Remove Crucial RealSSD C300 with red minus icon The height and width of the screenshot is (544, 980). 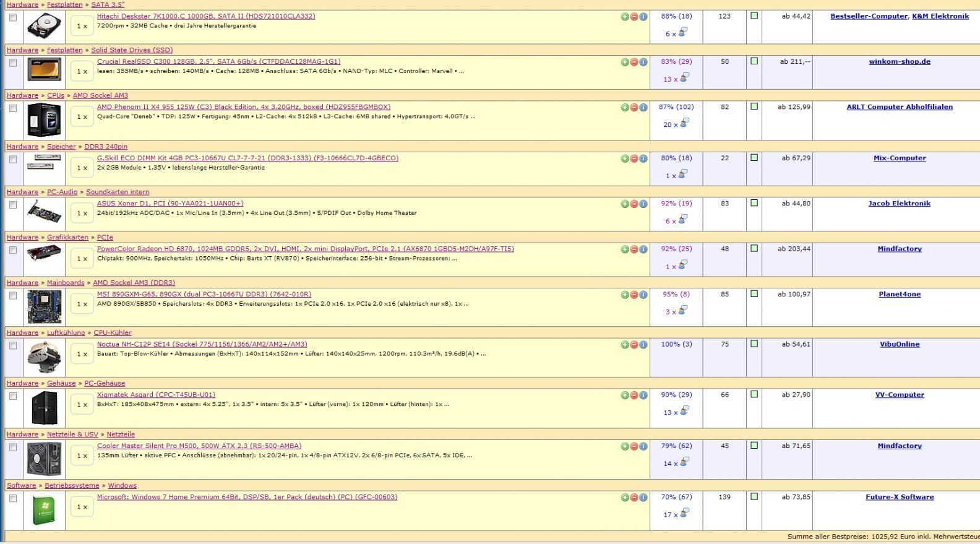[634, 62]
